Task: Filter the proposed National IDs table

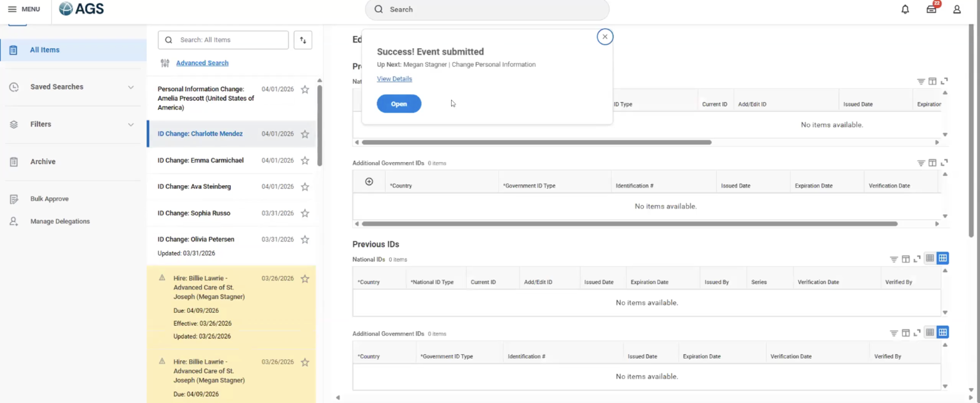Action: pyautogui.click(x=921, y=81)
